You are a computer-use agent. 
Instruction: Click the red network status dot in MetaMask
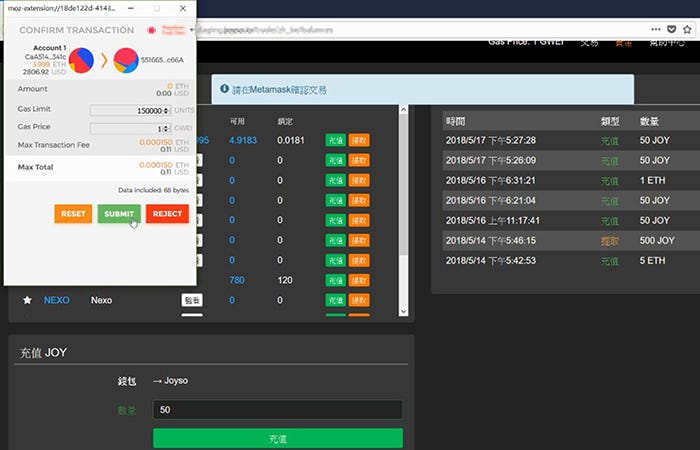(151, 30)
